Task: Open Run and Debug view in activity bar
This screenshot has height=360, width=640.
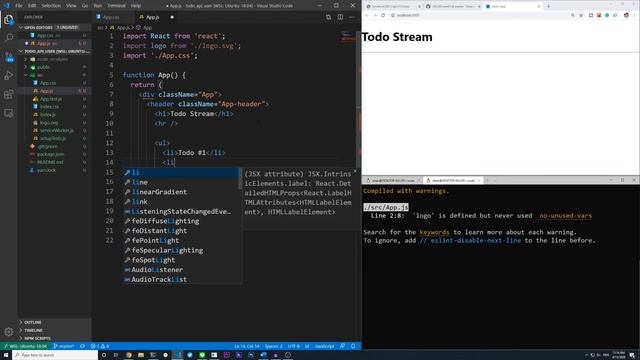Action: pyautogui.click(x=9, y=76)
